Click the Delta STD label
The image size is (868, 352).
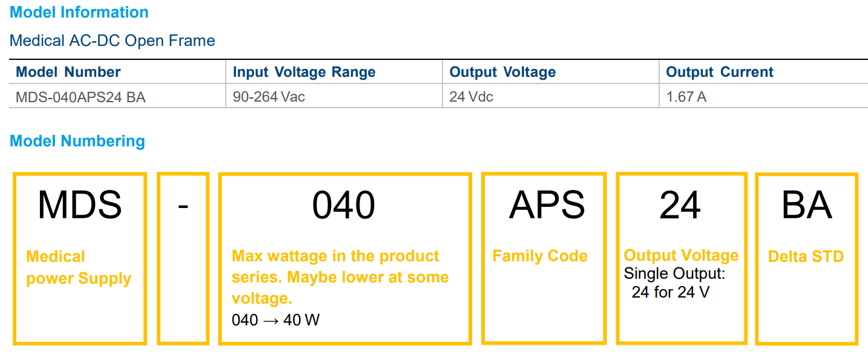[806, 256]
